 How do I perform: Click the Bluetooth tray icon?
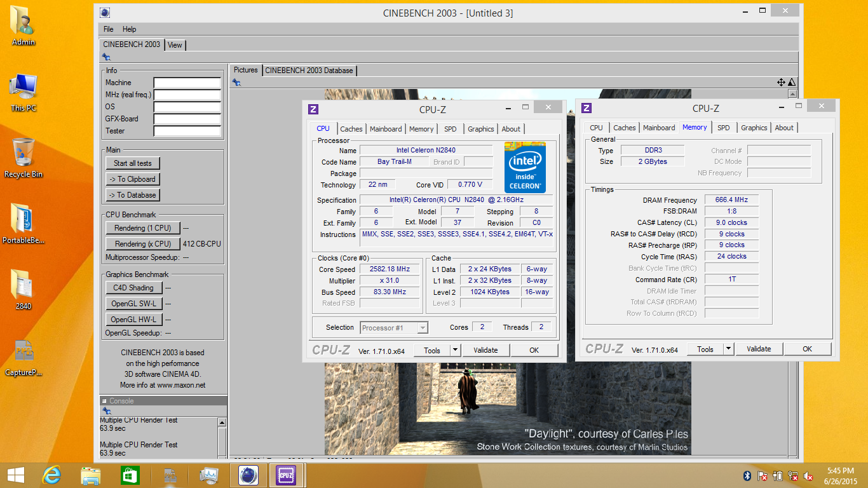[747, 475]
